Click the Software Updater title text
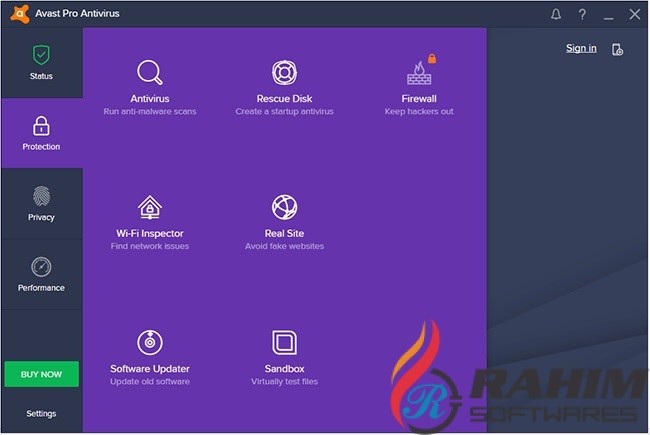The width and height of the screenshot is (650, 435). pos(150,369)
